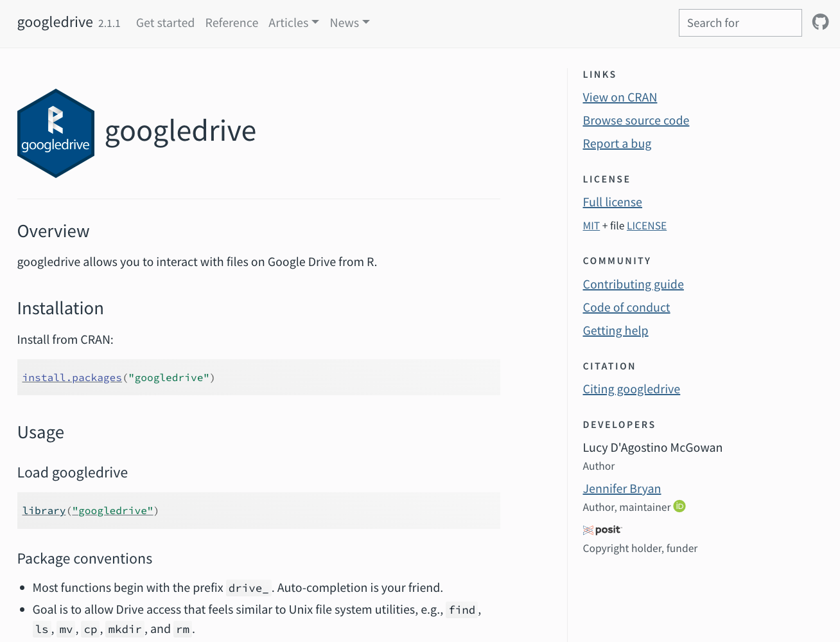Open the Get started page
840x642 pixels.
click(165, 23)
